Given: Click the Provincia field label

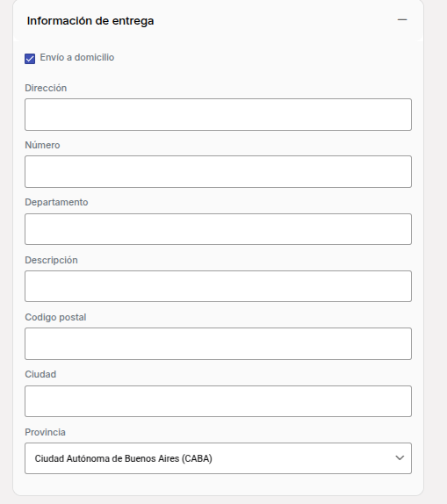Looking at the screenshot, I should 45,432.
